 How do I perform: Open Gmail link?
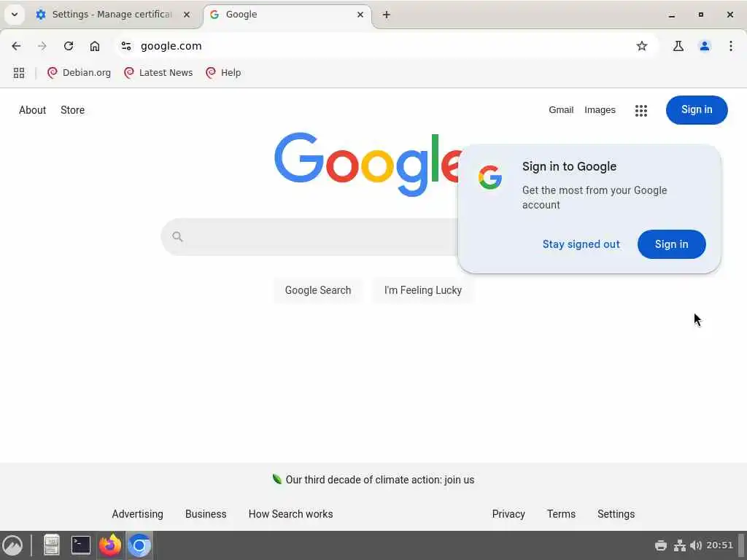[561, 110]
